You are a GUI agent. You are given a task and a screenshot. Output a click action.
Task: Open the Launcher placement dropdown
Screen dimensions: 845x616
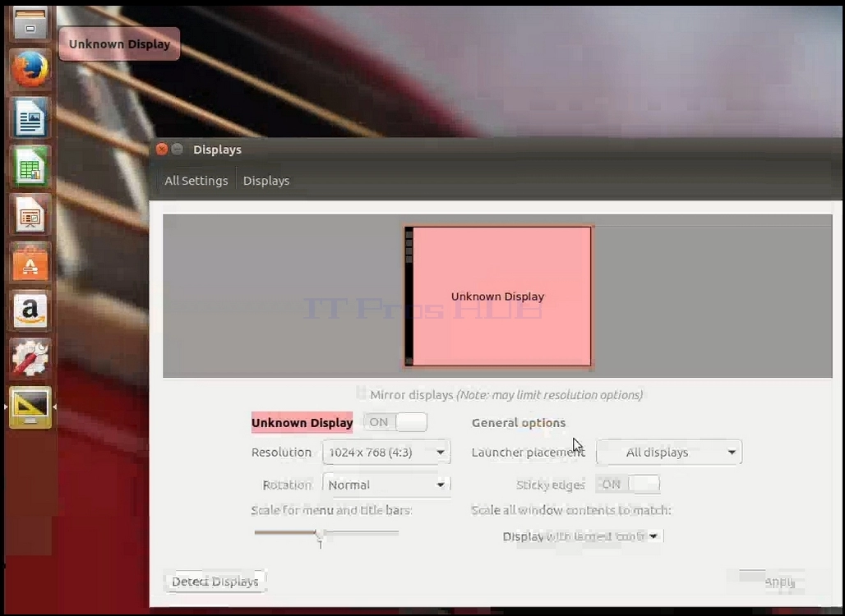(x=669, y=453)
